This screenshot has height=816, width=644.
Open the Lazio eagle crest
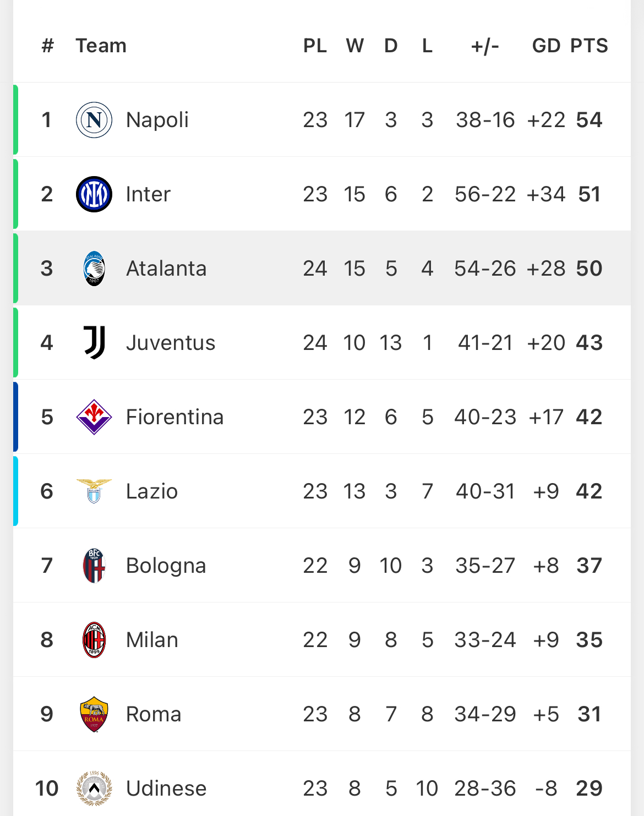(94, 491)
